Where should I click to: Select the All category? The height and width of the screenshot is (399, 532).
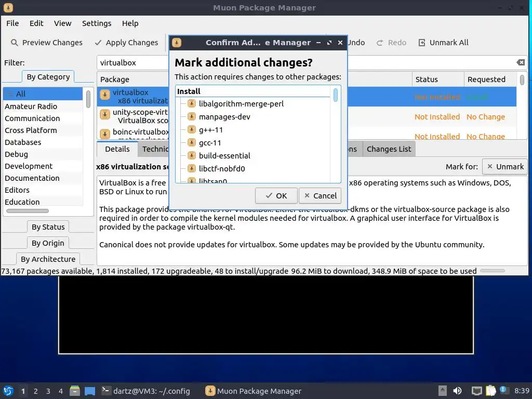43,94
